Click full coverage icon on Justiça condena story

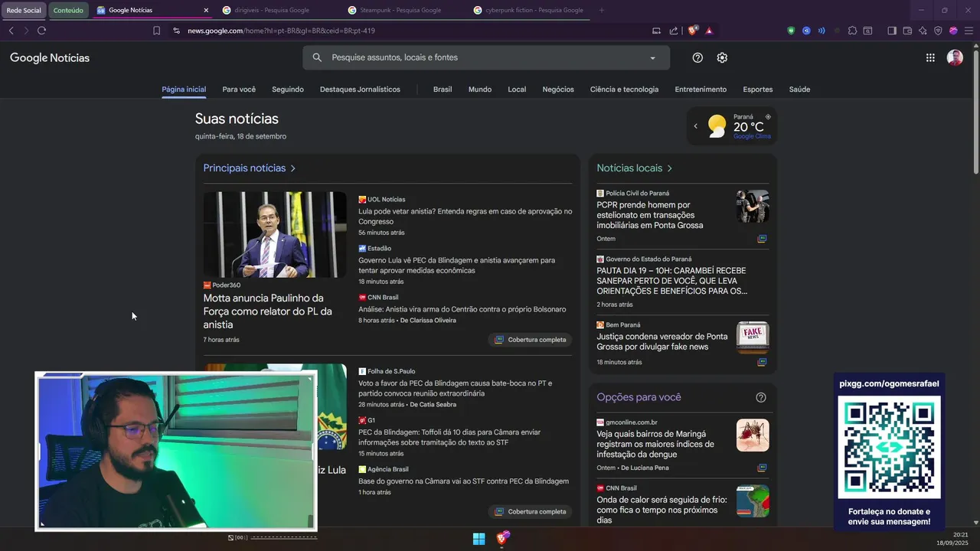click(762, 362)
